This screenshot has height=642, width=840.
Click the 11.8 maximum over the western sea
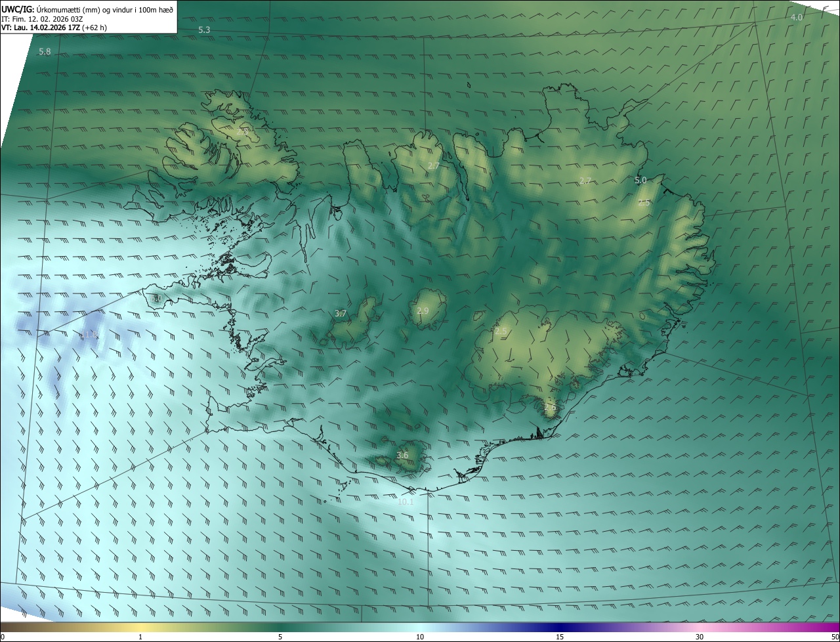click(x=89, y=335)
